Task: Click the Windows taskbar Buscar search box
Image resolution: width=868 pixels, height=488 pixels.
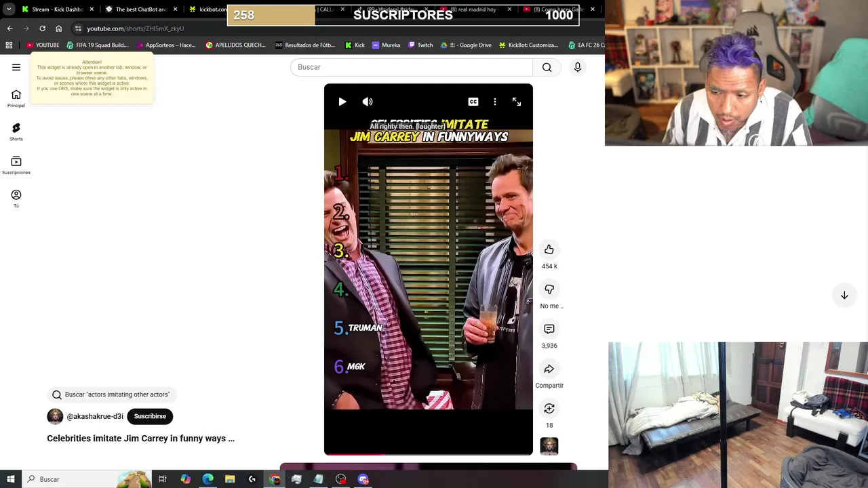Action: [86, 479]
